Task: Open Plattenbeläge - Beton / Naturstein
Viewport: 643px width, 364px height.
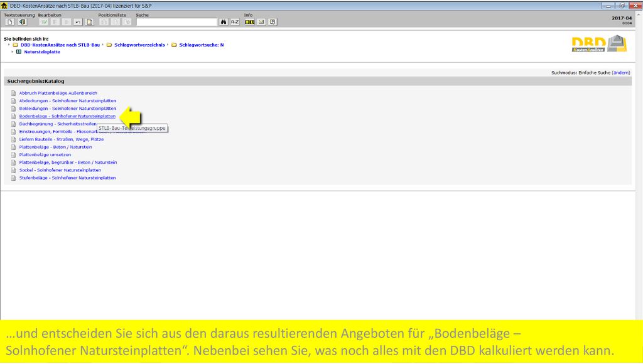Action: pos(56,147)
